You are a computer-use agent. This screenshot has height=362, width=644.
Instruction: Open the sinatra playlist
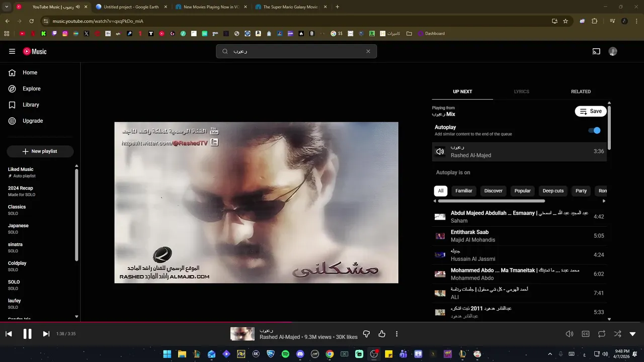point(38,247)
